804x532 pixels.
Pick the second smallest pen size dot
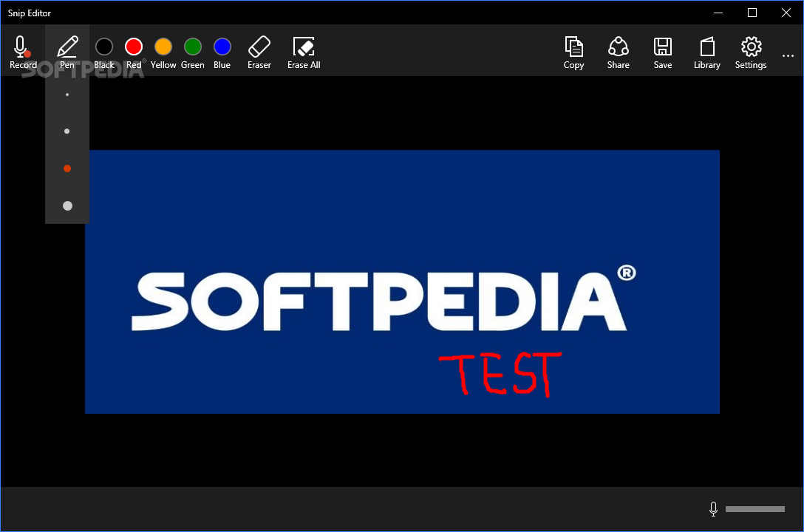[67, 132]
